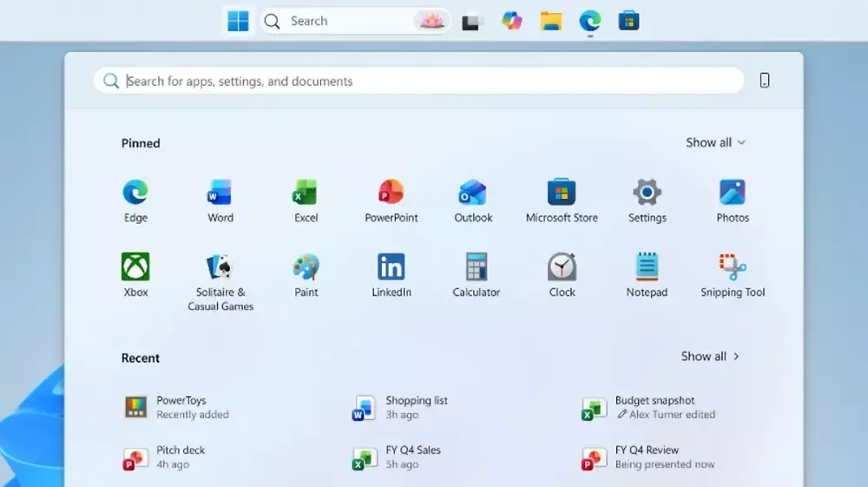Click the "Recently added" label under PowerToys

click(193, 414)
